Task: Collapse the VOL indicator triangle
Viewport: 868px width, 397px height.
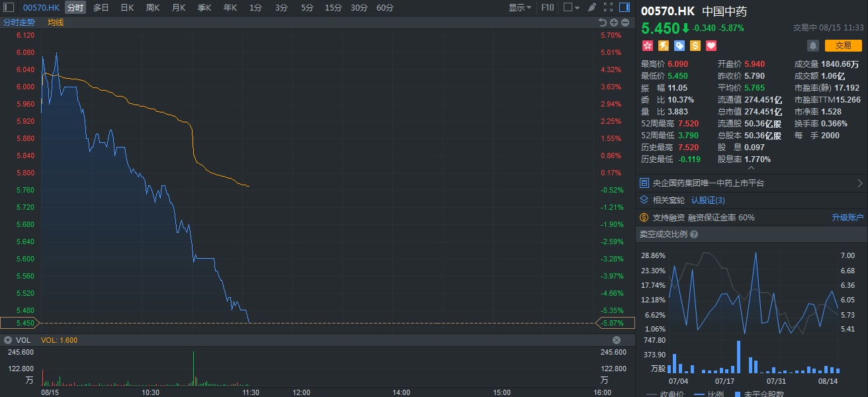Action: [8, 340]
